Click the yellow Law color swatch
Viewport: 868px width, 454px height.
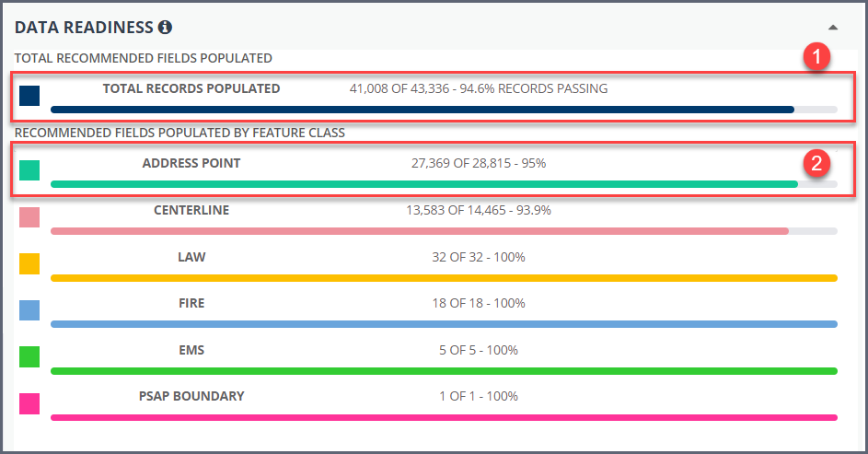tap(29, 264)
